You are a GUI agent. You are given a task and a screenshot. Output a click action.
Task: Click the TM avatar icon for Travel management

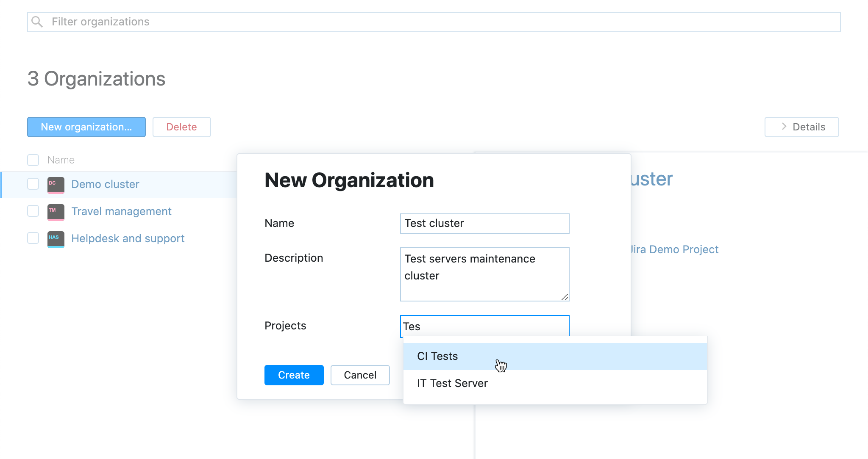pos(55,212)
